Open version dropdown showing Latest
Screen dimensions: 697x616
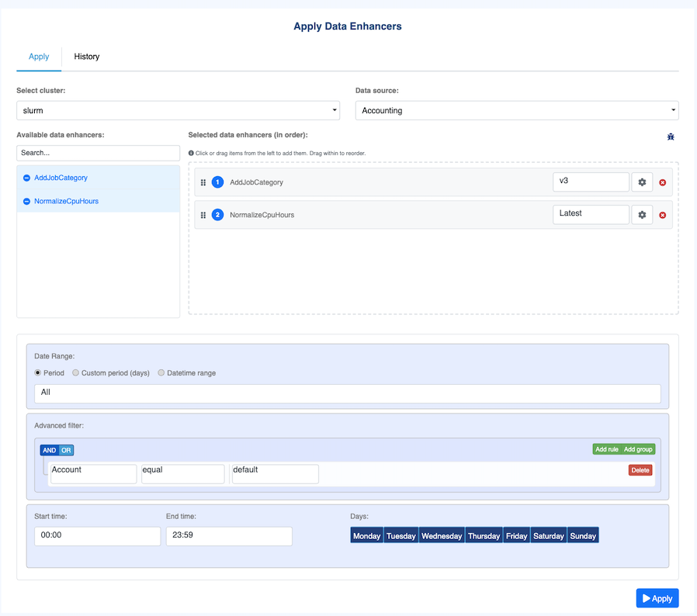[591, 214]
